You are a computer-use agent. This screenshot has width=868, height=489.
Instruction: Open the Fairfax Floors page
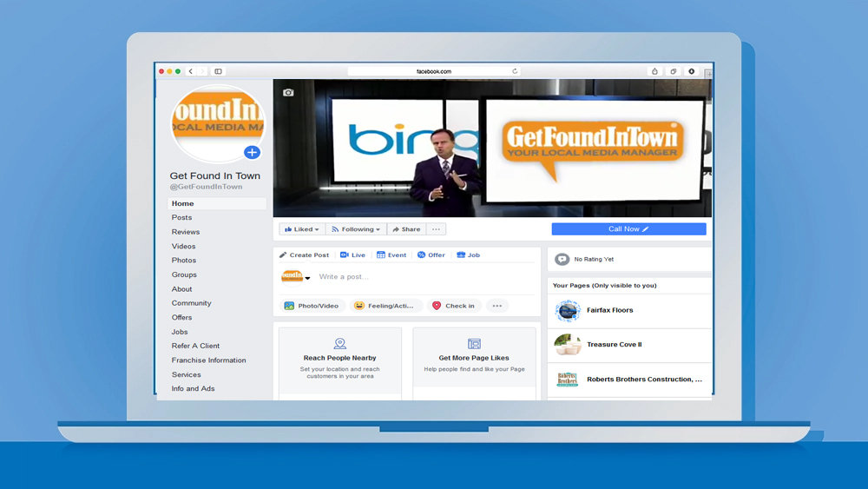point(609,310)
